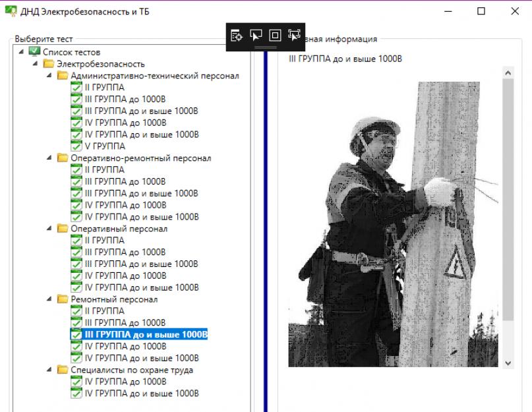This screenshot has width=532, height=412.
Task: Collapse the Специалисты по охране труда node
Action: pyautogui.click(x=49, y=370)
